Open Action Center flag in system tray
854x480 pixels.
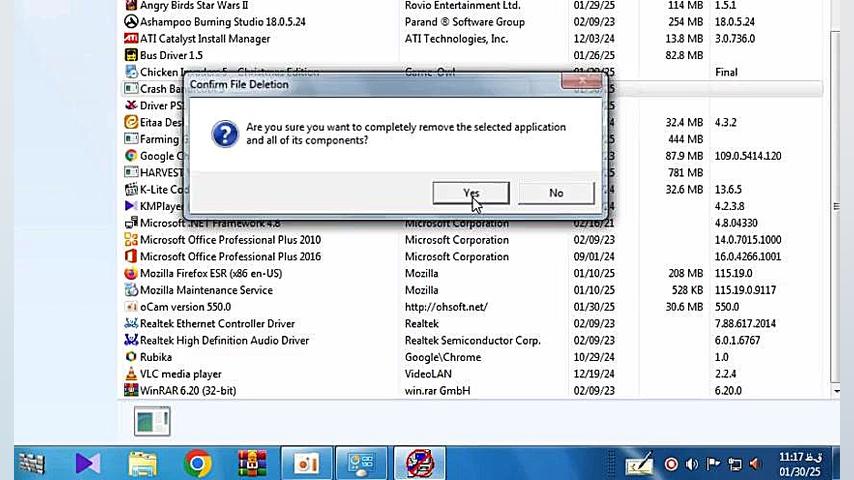pos(712,464)
